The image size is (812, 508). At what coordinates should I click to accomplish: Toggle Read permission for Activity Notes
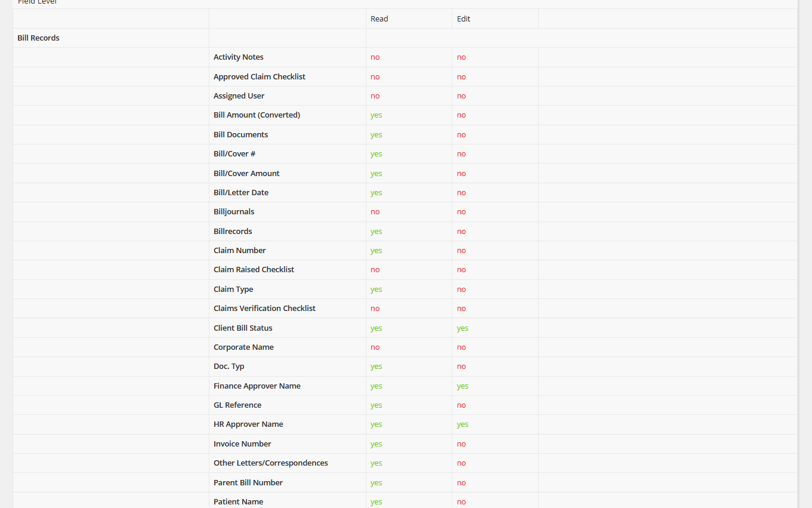click(x=375, y=57)
